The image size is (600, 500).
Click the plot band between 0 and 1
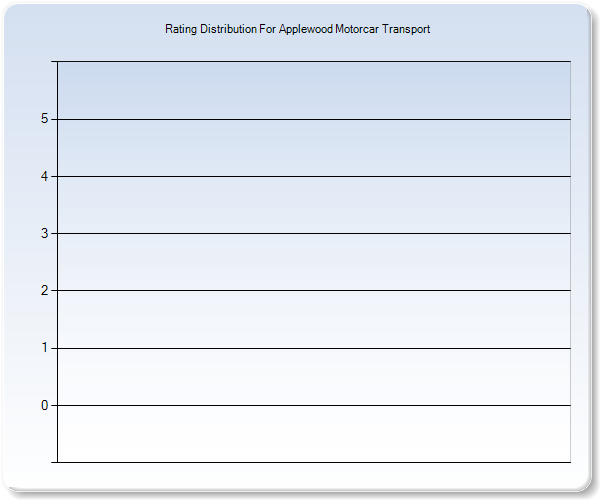click(x=314, y=377)
